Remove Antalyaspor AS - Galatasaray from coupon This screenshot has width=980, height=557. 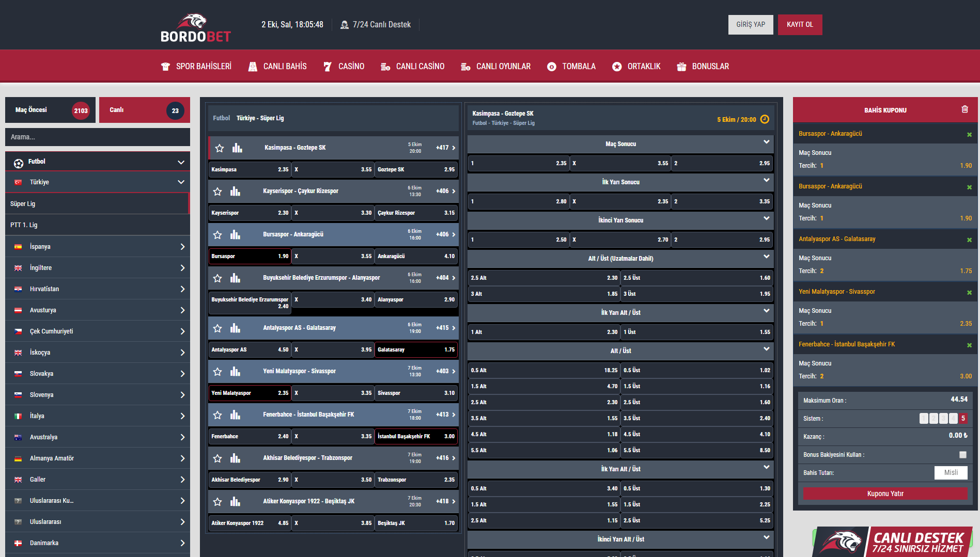point(969,240)
